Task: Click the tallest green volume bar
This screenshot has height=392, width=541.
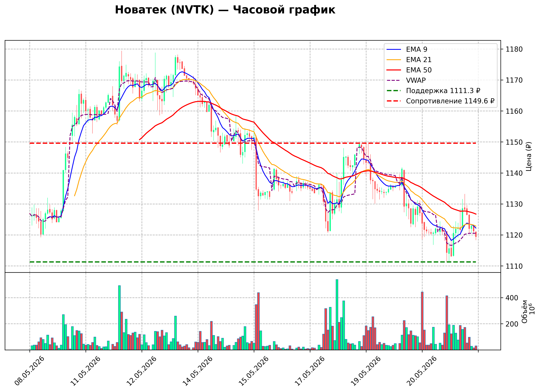Action: (x=337, y=315)
